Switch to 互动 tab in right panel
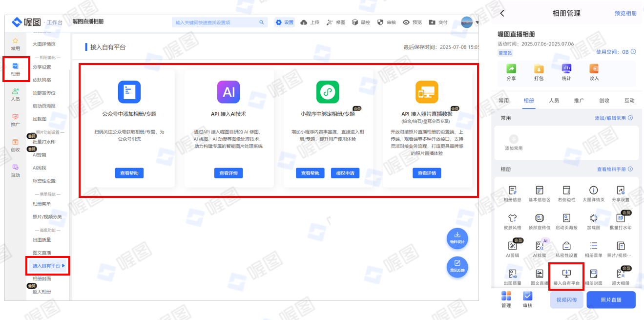Screen dimensions: 644x320 click(630, 100)
